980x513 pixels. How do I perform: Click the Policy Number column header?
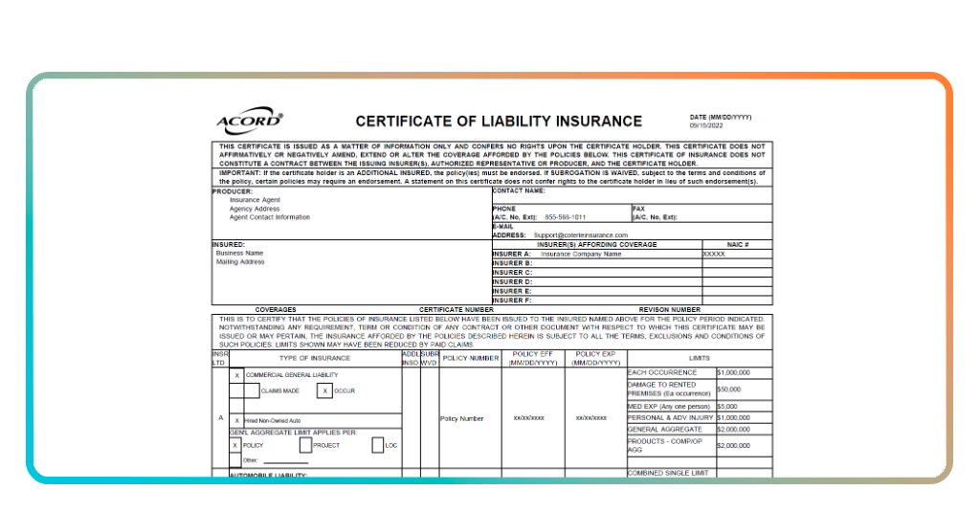[471, 358]
